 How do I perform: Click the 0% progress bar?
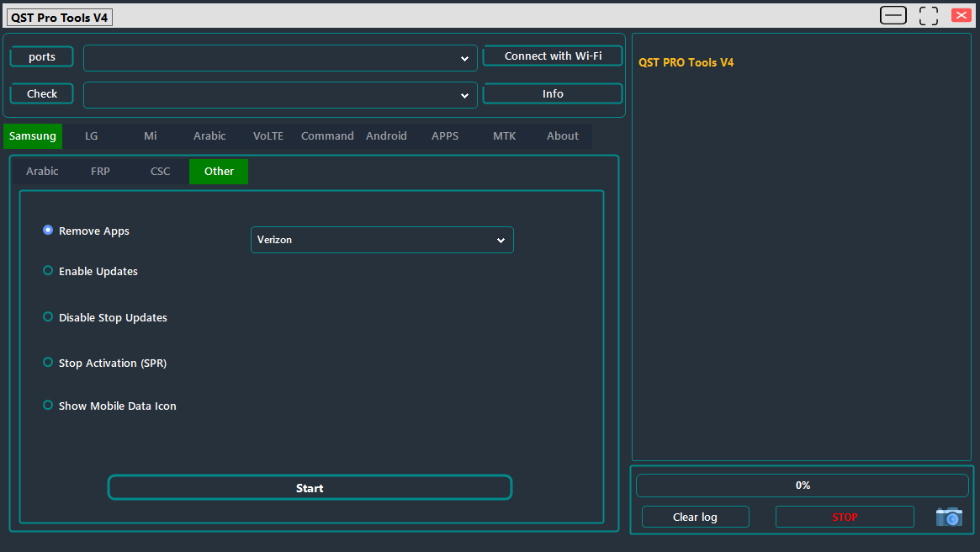tap(802, 485)
